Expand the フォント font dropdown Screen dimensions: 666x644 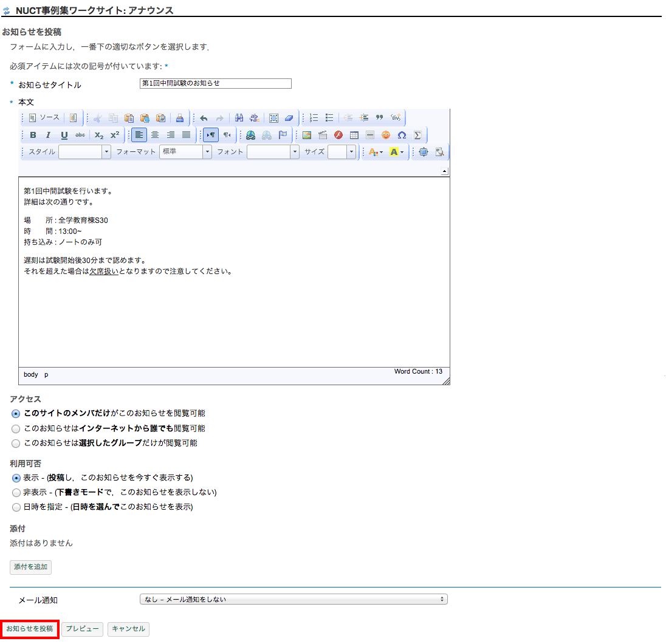click(273, 152)
